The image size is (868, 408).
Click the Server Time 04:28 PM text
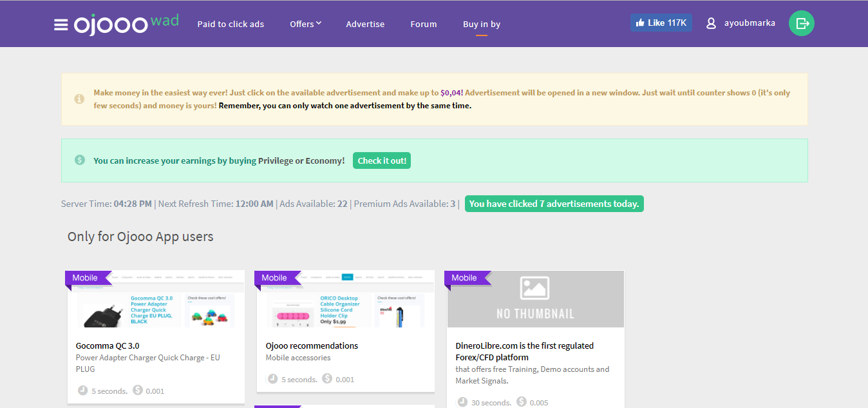point(107,204)
